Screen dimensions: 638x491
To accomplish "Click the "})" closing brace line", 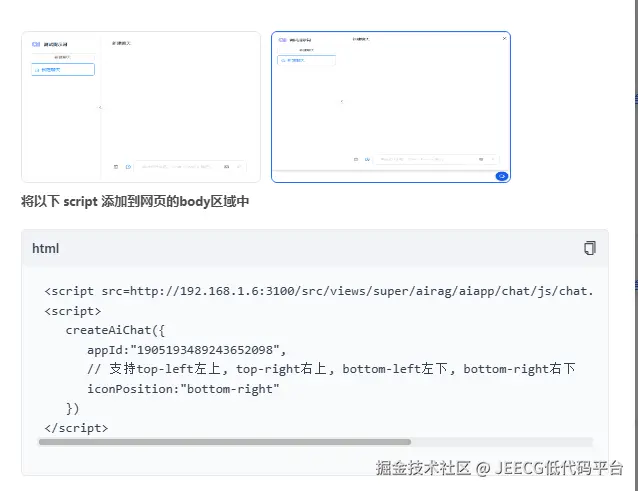I will 72,408.
